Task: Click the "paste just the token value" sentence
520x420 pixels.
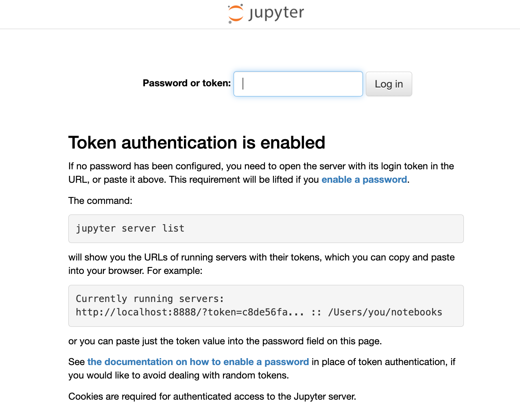Action: (x=225, y=341)
